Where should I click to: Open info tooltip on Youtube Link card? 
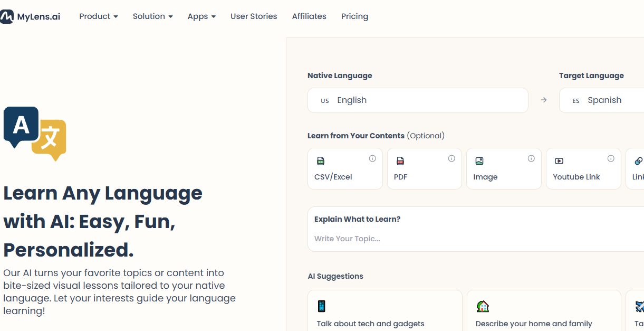611,158
